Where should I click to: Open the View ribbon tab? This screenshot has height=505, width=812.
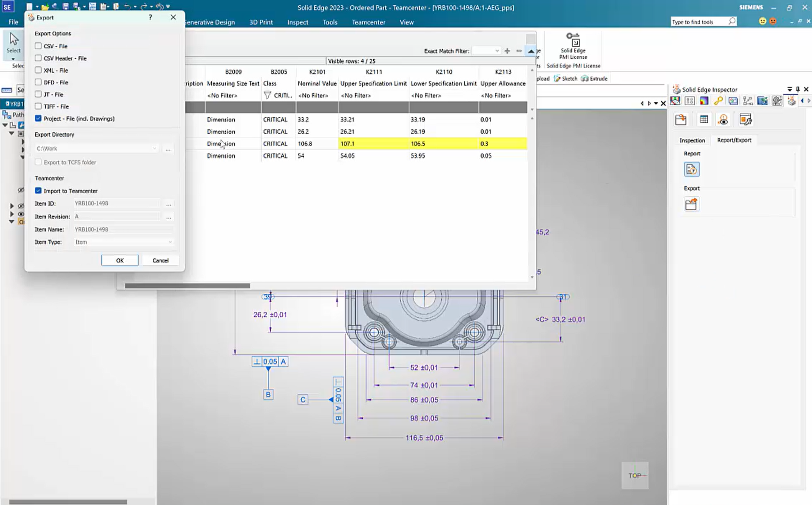[x=406, y=22]
